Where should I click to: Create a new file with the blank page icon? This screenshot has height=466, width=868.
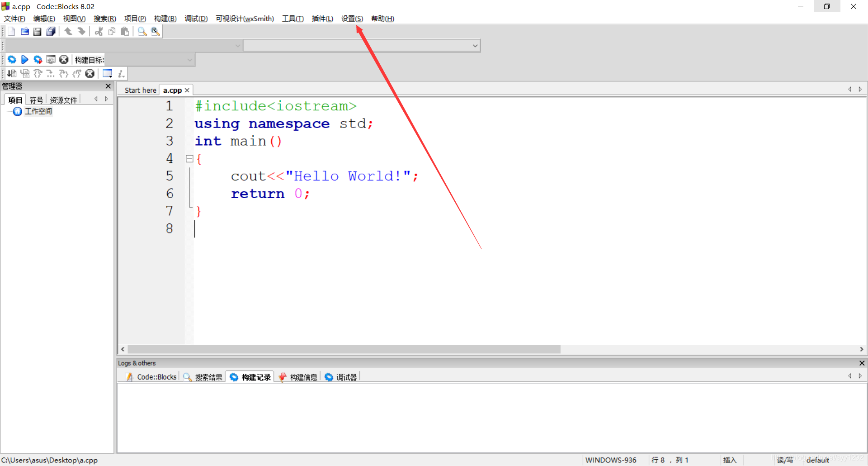click(x=11, y=31)
